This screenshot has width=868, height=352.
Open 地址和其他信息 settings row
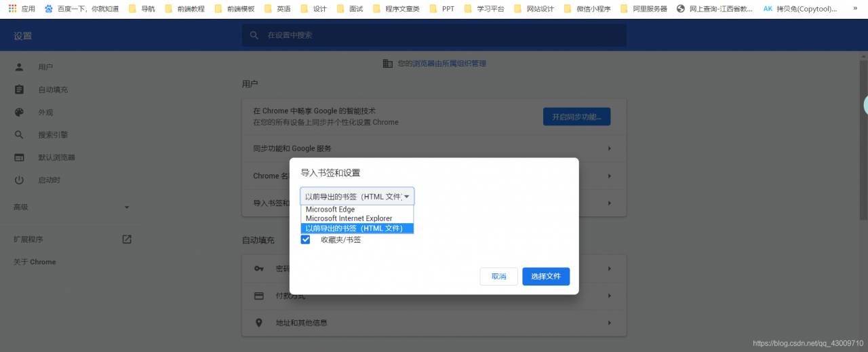coord(434,323)
